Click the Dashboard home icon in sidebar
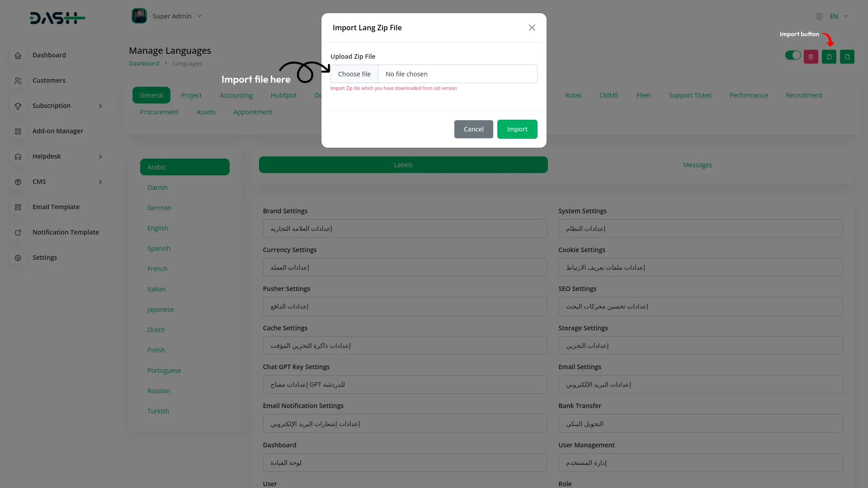 point(18,55)
